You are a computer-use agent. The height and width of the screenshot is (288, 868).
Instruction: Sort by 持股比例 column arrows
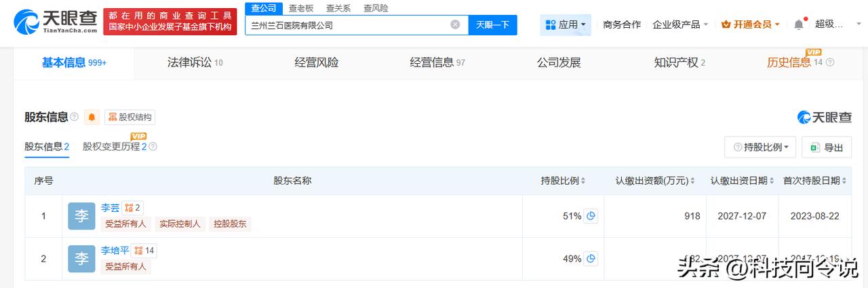(583, 181)
